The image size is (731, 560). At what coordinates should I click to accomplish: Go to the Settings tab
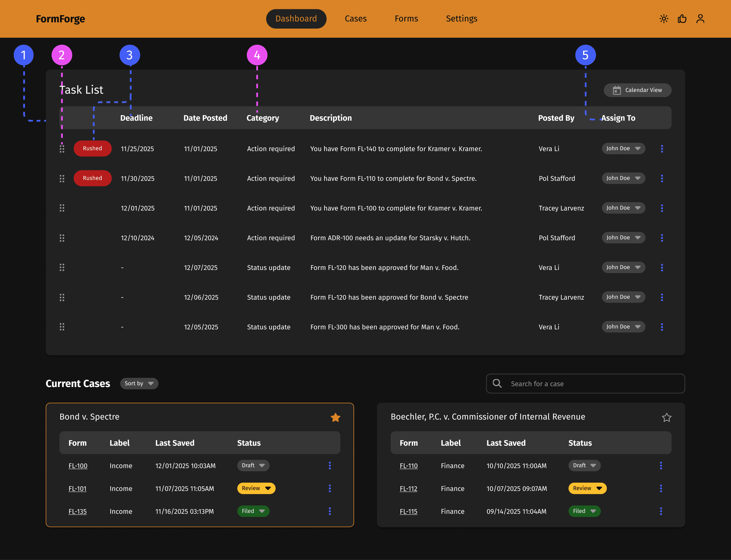(x=462, y=19)
